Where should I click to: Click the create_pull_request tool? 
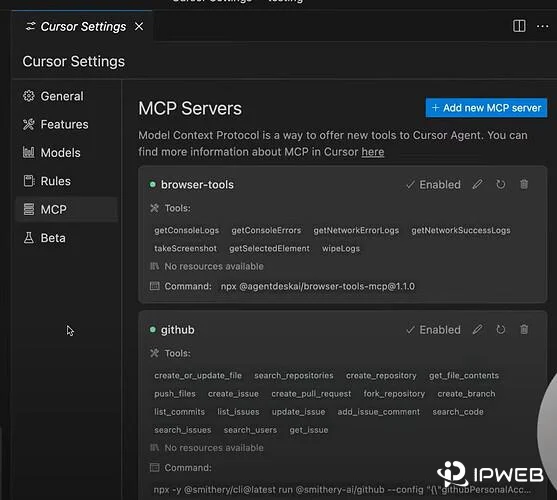click(311, 394)
